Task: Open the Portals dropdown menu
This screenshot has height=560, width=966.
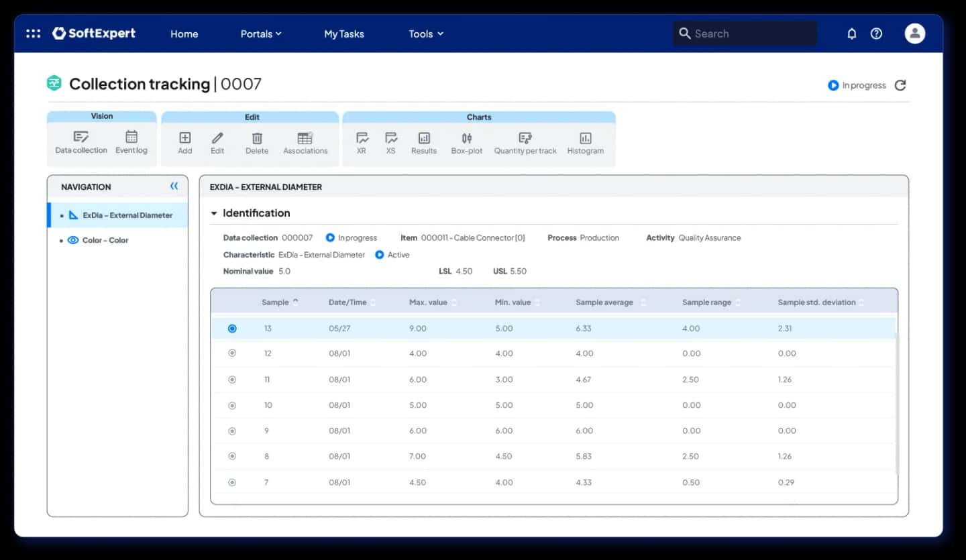Action: coord(261,34)
